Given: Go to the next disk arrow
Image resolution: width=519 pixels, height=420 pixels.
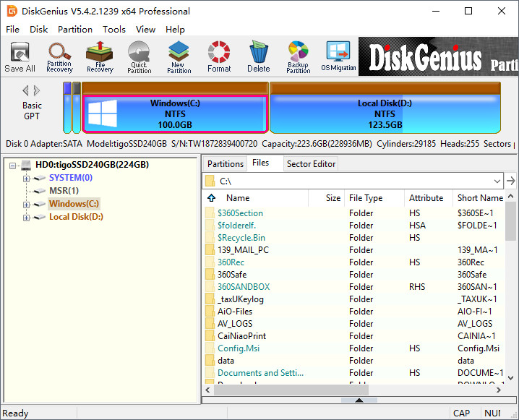Looking at the screenshot, I should pyautogui.click(x=38, y=90).
